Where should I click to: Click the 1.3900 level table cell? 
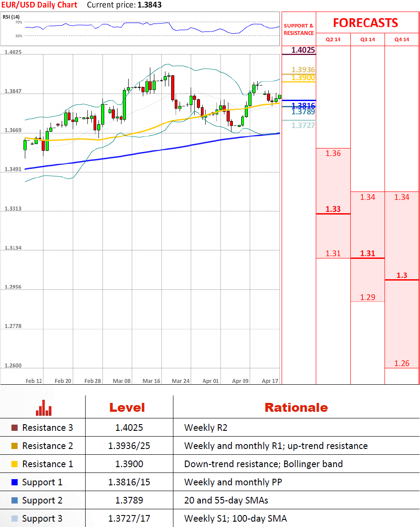tap(129, 464)
